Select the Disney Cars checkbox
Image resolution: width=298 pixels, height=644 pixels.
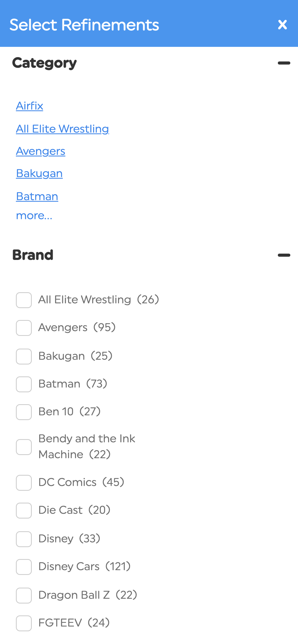click(x=24, y=566)
